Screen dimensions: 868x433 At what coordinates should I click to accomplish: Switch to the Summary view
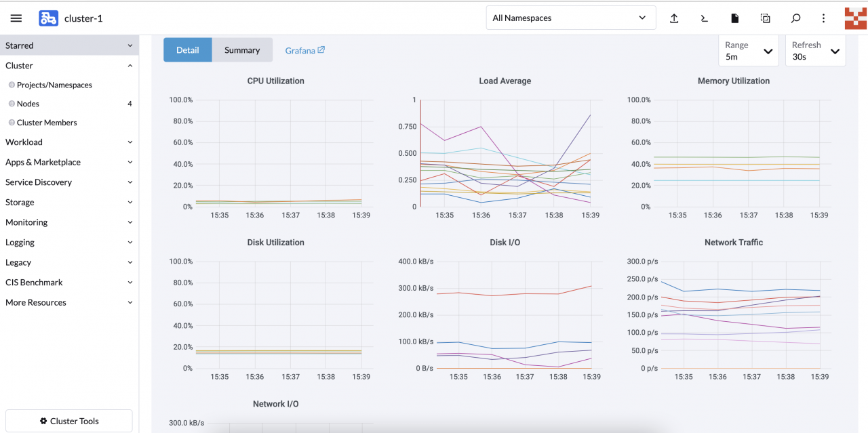coord(242,50)
